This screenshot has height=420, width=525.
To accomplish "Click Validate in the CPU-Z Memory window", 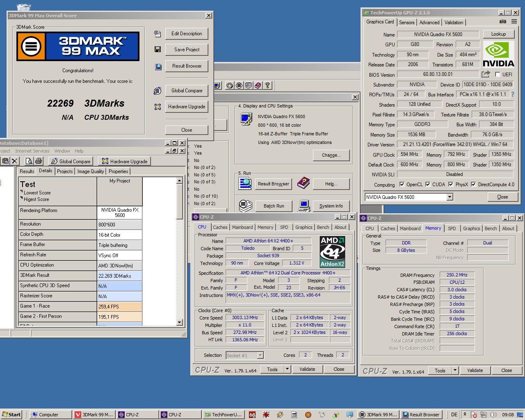I will coord(475,370).
